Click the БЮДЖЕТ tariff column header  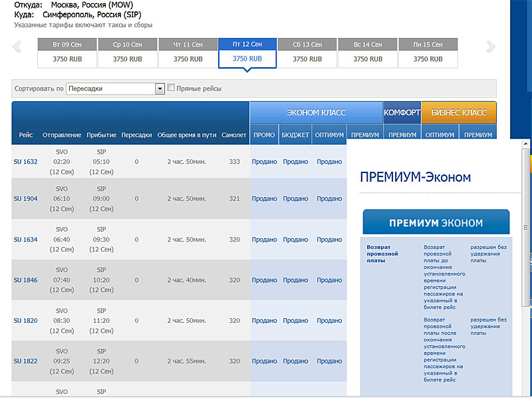tap(295, 135)
